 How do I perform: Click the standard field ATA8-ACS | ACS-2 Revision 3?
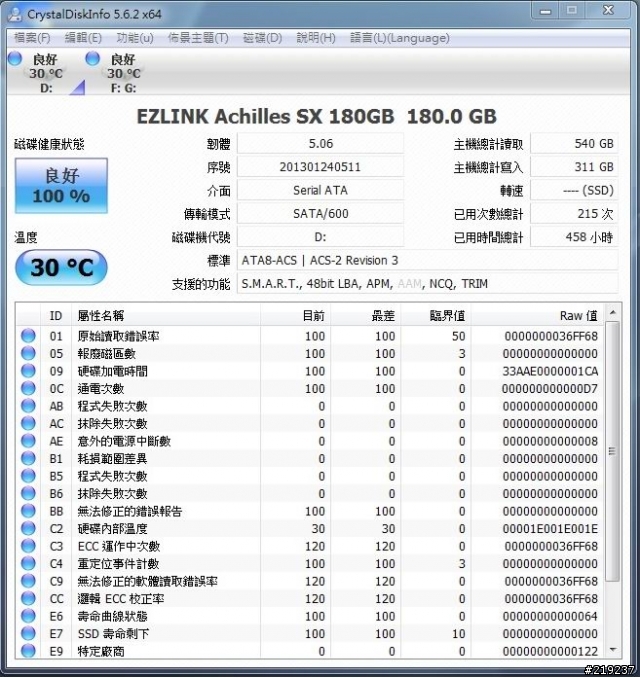point(428,260)
